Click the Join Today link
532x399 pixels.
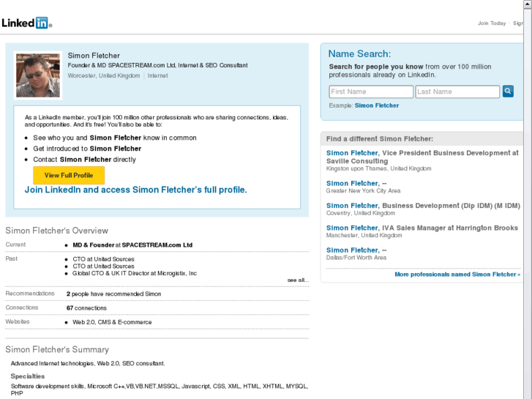(x=492, y=23)
